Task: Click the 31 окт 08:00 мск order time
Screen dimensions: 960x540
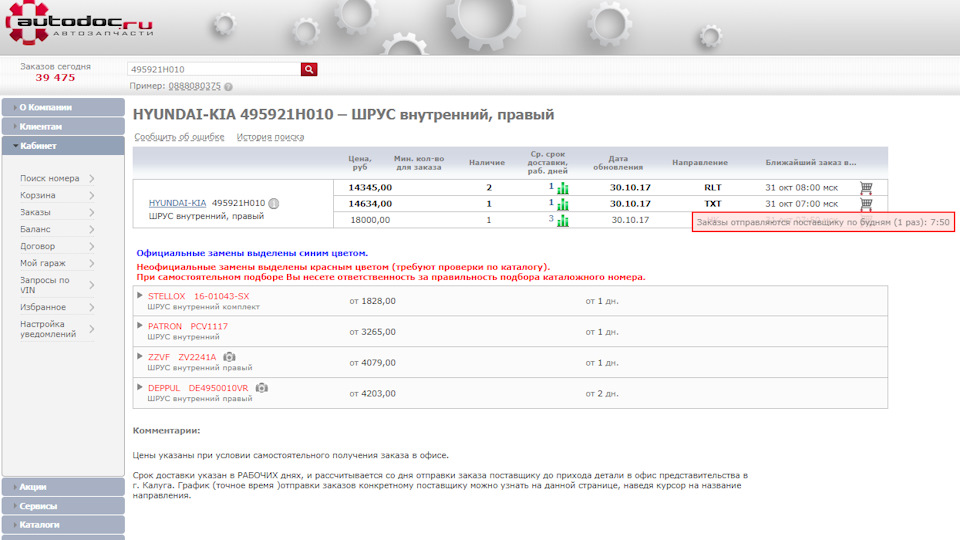Action: pyautogui.click(x=801, y=187)
